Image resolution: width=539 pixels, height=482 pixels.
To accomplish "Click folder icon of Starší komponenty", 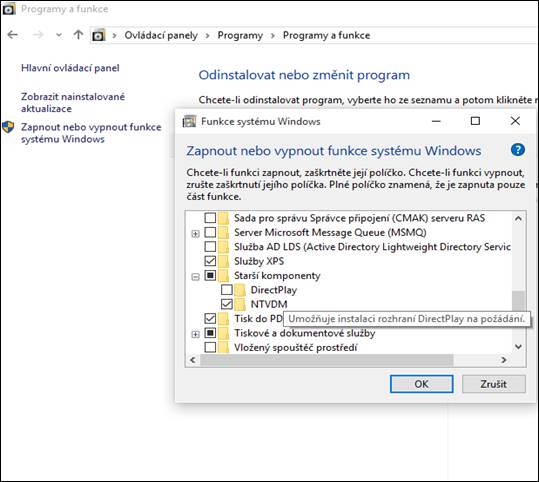I will tap(224, 275).
